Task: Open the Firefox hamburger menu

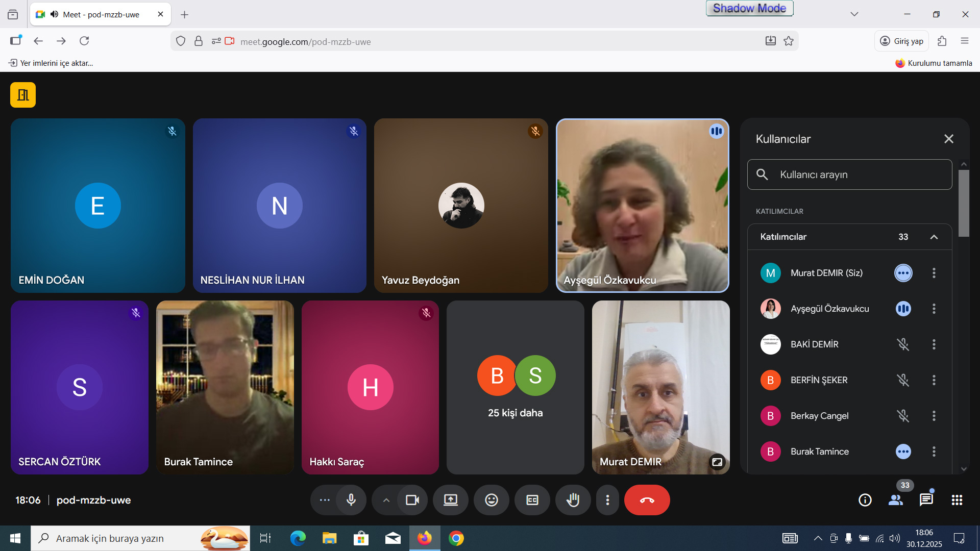Action: click(964, 41)
